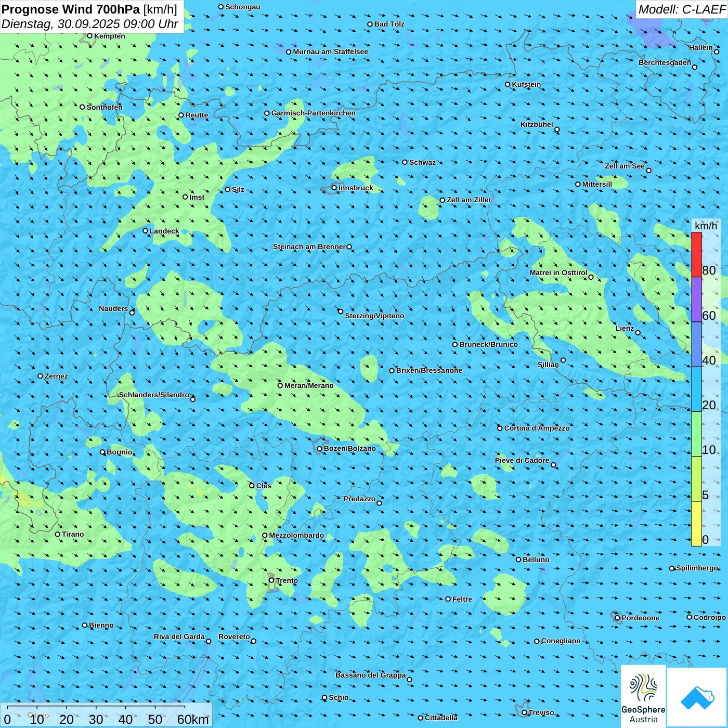Select the red 80+ km/h legend color
Screen dimensions: 728x728
tap(696, 254)
